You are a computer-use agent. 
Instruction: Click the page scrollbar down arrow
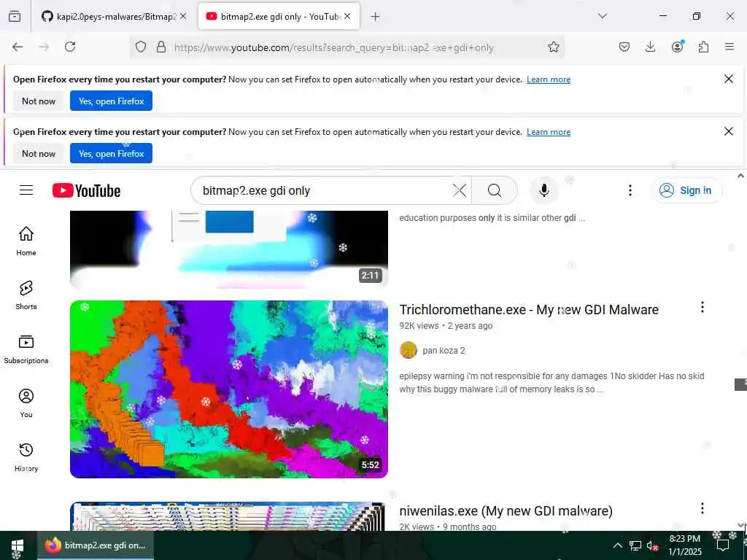coord(740,525)
